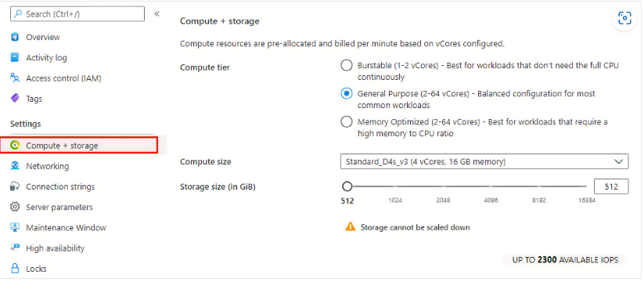Image resolution: width=644 pixels, height=282 pixels.
Task: Click the purple Tags icon
Action: 15,99
